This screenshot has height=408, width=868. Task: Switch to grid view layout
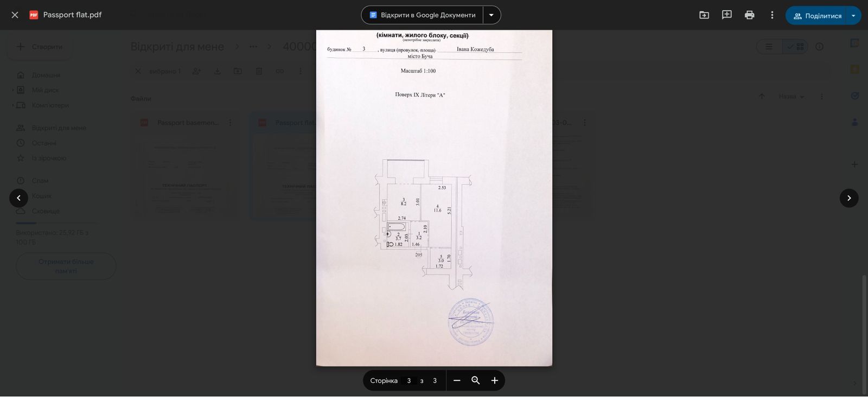(795, 47)
